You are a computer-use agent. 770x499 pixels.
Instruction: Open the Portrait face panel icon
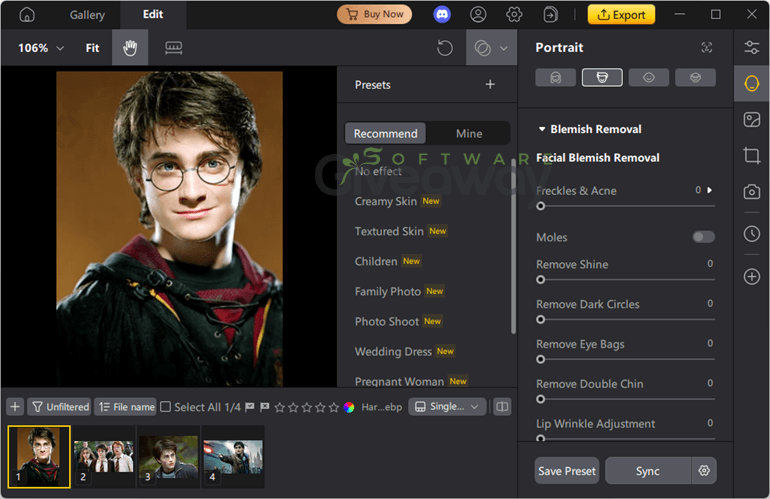click(751, 83)
